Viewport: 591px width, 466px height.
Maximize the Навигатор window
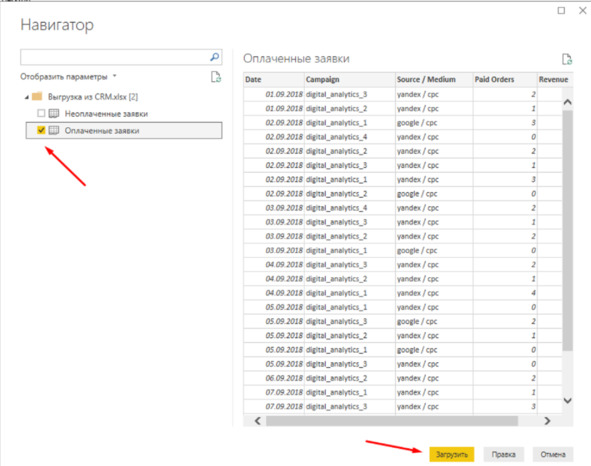(561, 11)
